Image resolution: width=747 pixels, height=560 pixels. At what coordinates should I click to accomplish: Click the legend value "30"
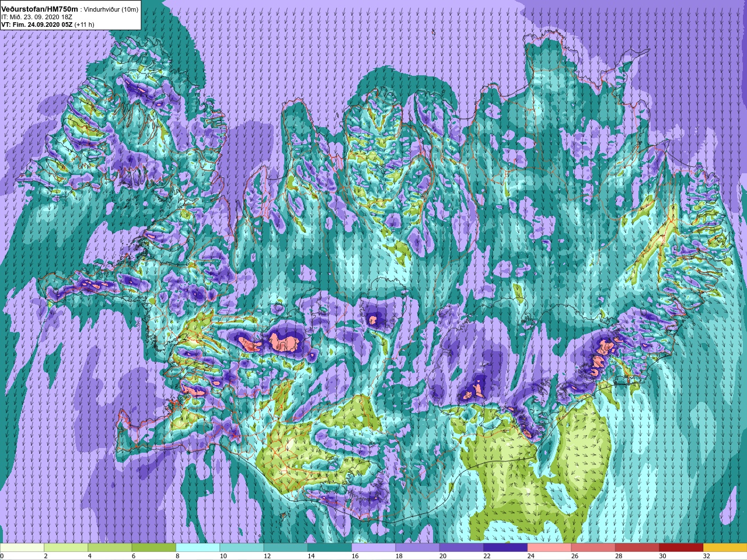click(662, 556)
